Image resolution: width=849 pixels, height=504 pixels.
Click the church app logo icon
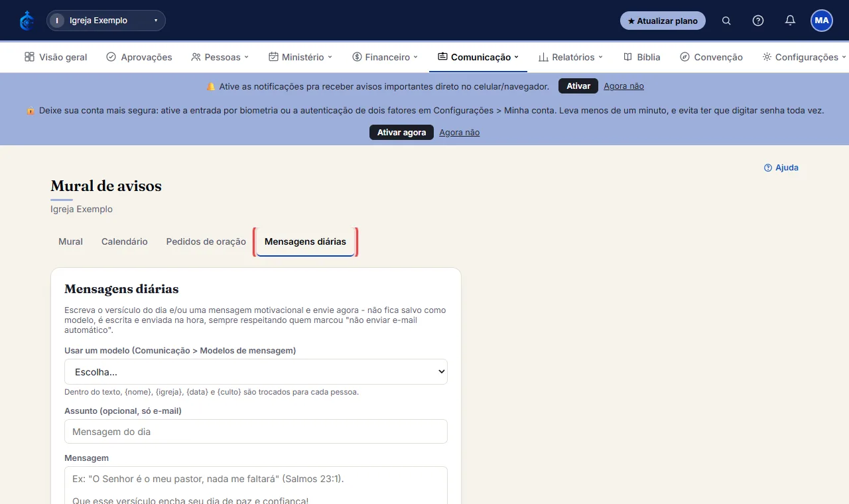point(27,21)
